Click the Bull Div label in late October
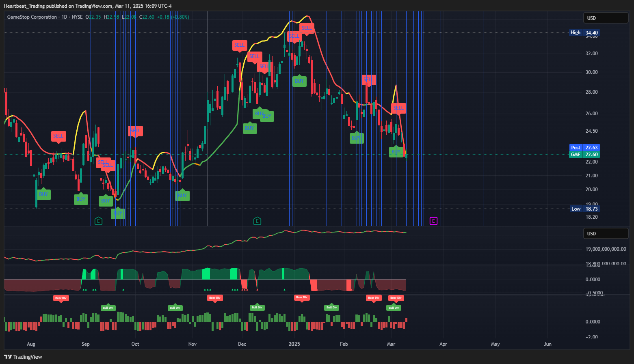This screenshot has width=634, height=364. [x=175, y=308]
